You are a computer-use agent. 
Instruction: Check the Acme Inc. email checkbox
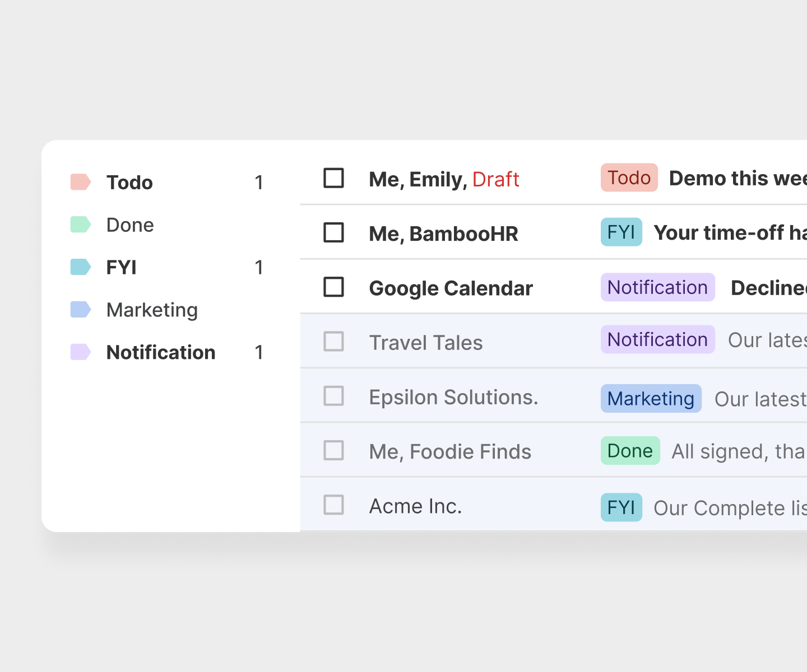(333, 505)
